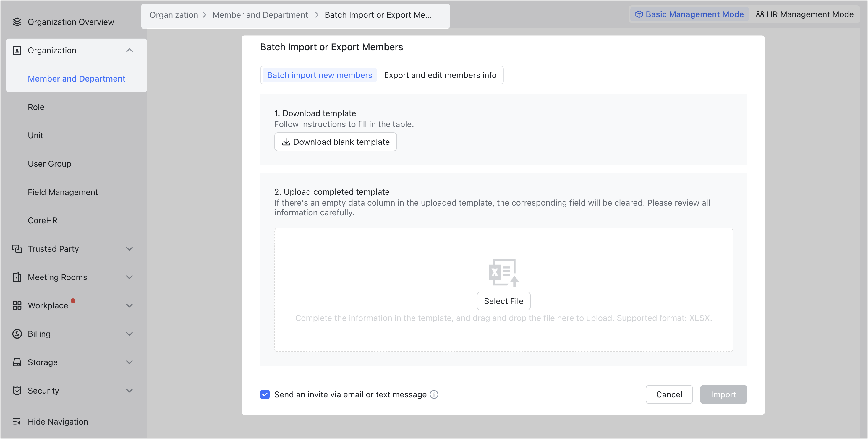This screenshot has height=439, width=868.
Task: Open Meeting Rooms via its sidebar icon
Action: pyautogui.click(x=17, y=277)
